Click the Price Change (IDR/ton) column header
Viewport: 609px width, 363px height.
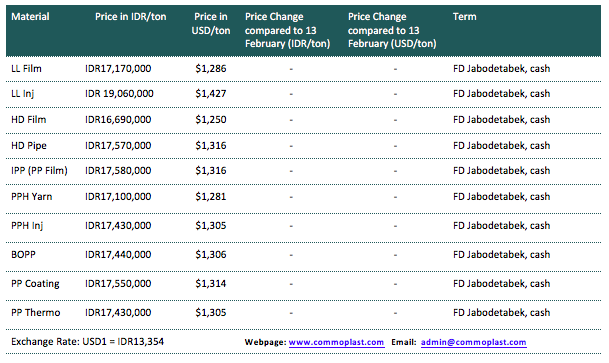[x=287, y=30]
